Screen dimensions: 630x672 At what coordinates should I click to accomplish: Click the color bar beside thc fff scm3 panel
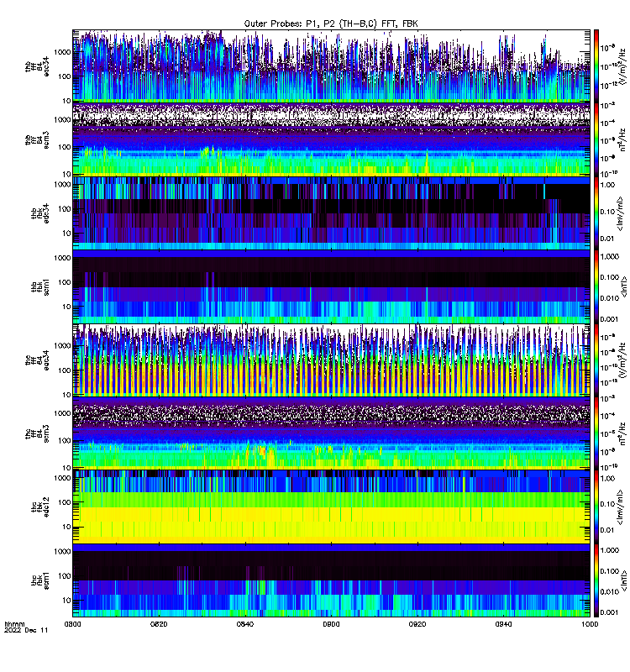[596, 433]
